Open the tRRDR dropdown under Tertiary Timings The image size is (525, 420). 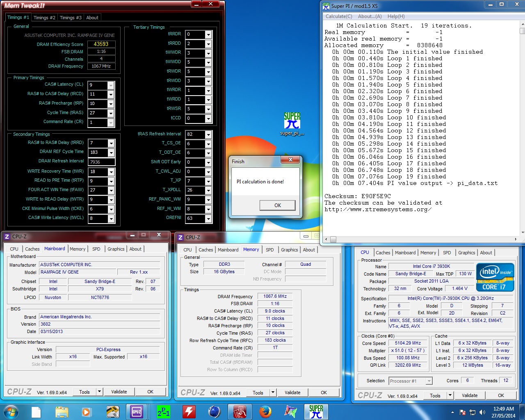click(208, 34)
